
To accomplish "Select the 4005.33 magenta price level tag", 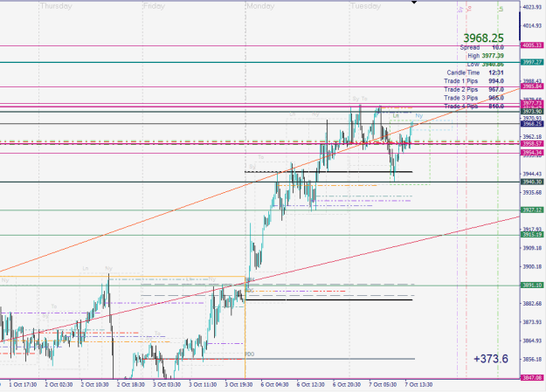I will 532,45.
